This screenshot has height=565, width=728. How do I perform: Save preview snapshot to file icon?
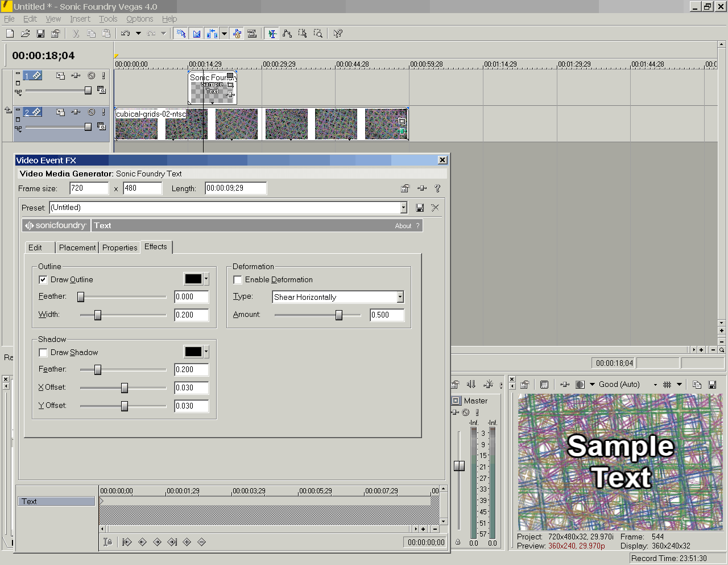(712, 385)
